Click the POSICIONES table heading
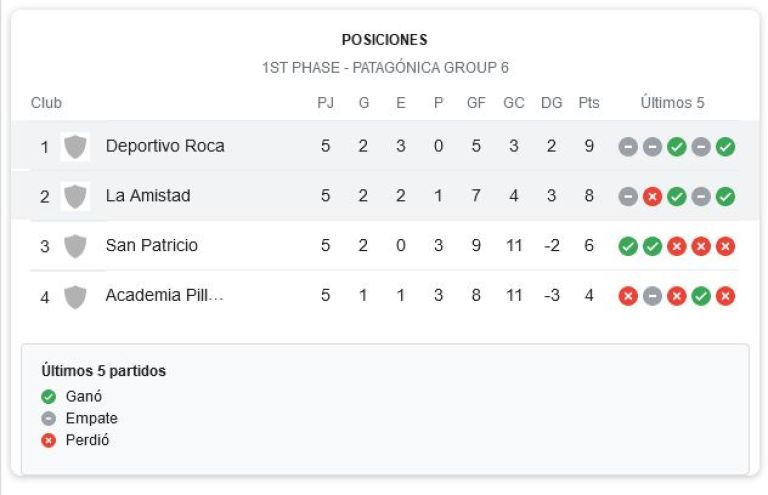This screenshot has width=768, height=495. pos(384,40)
